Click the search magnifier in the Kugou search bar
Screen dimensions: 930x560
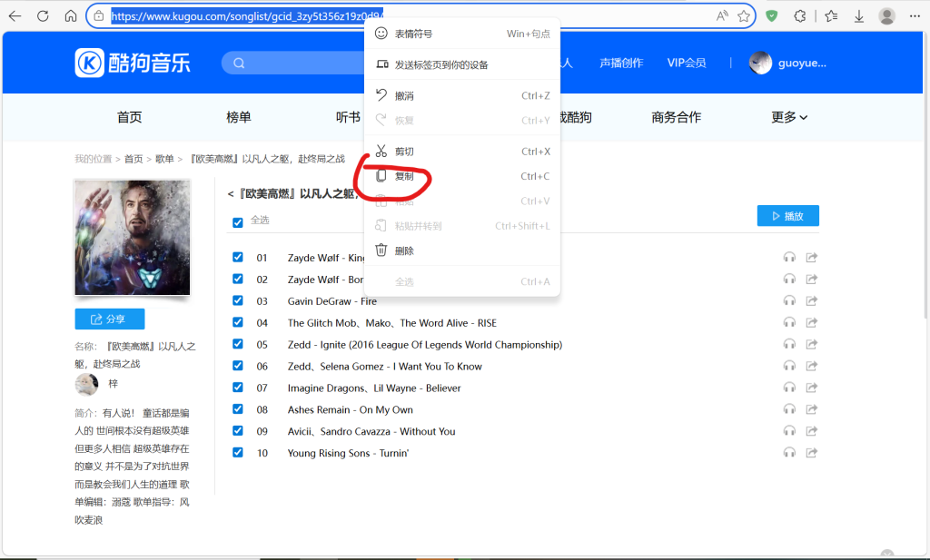[x=238, y=62]
